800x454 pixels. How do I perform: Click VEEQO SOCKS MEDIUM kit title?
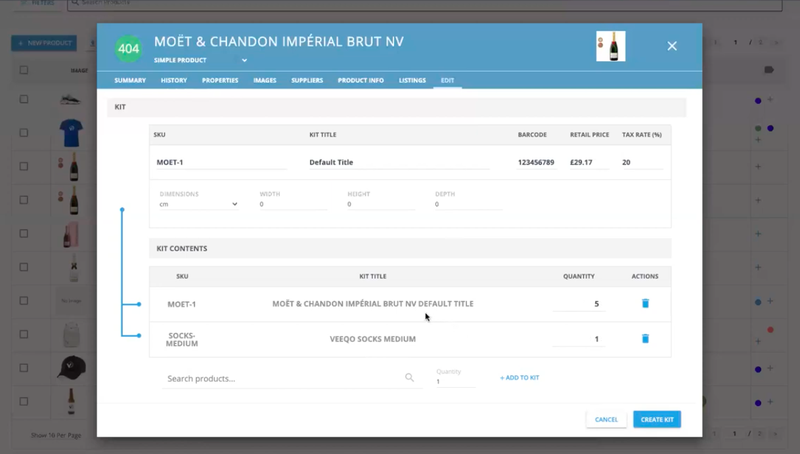click(x=373, y=339)
